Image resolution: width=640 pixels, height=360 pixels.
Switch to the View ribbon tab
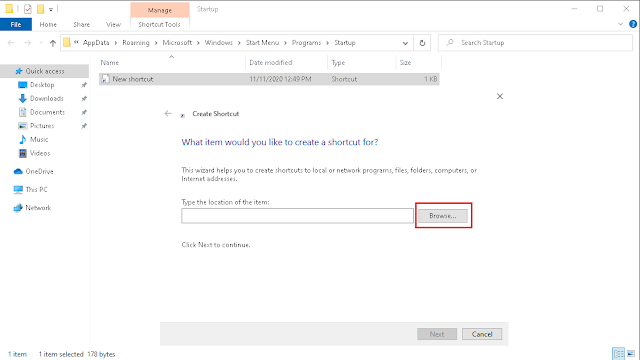click(113, 24)
